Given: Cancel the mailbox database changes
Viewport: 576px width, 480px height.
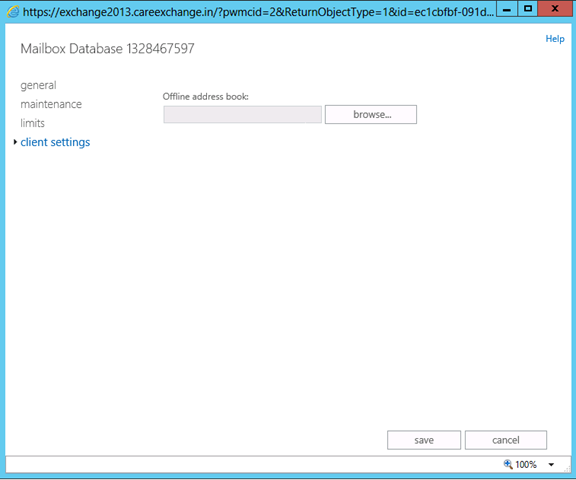Looking at the screenshot, I should (x=506, y=440).
